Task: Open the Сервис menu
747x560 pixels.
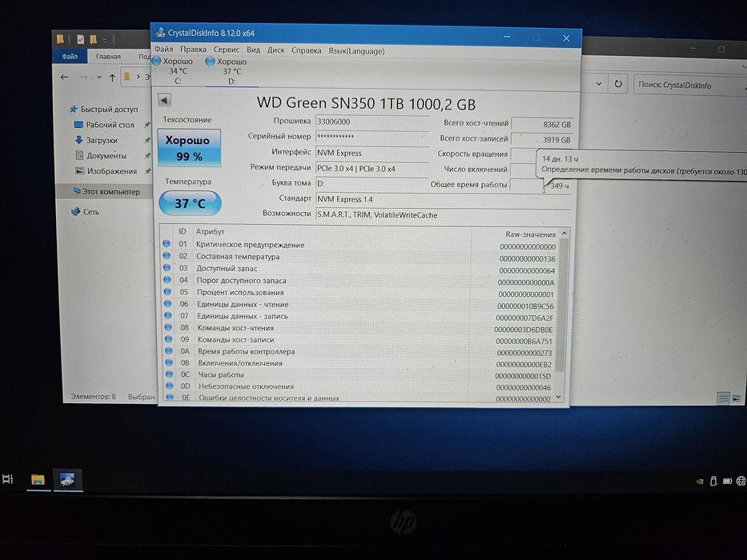Action: [227, 50]
